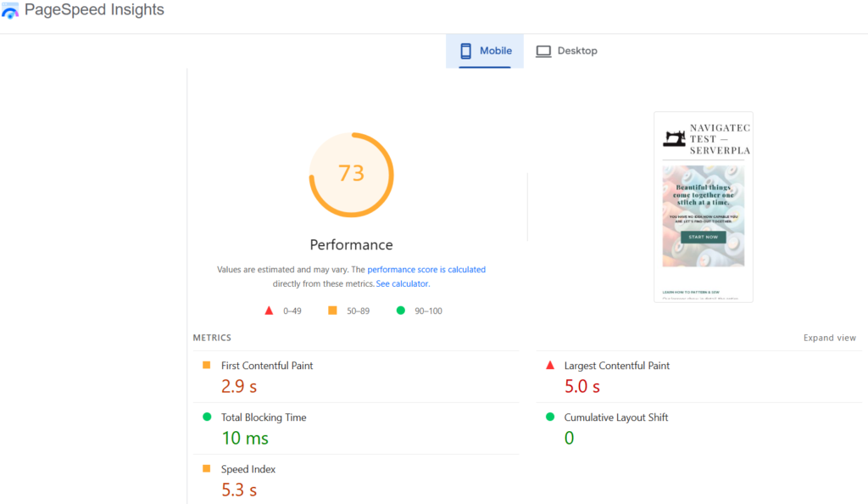Click the orange square beside Speed Index

[207, 468]
